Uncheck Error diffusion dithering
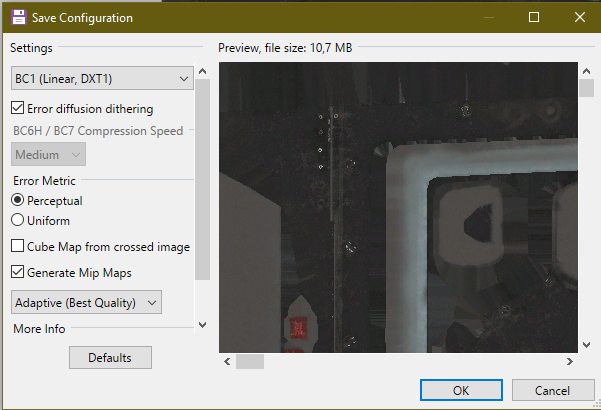The image size is (601, 410). (x=17, y=108)
